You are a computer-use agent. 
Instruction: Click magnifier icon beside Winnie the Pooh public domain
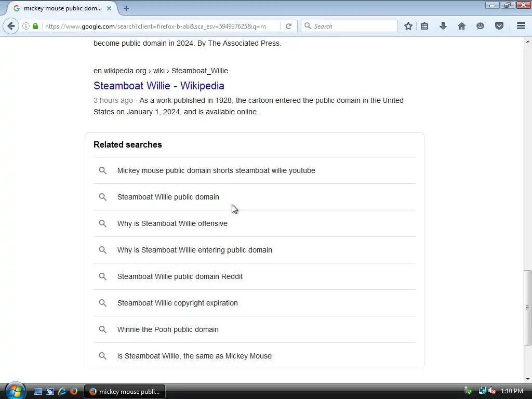pos(102,329)
